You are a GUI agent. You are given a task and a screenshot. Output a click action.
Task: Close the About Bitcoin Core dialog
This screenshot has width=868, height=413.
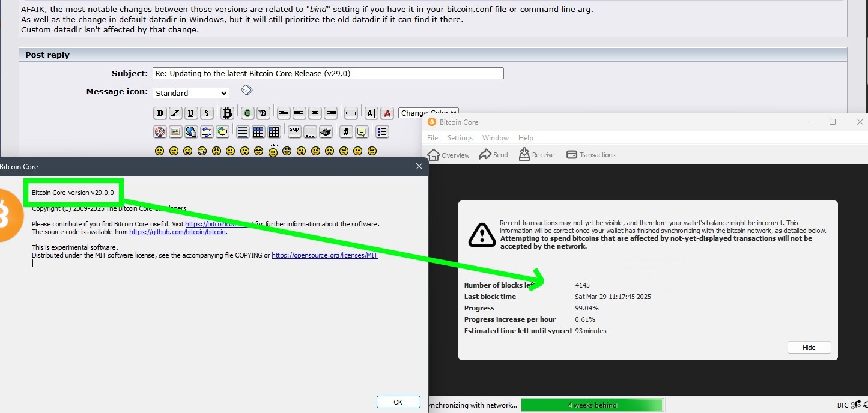point(419,166)
